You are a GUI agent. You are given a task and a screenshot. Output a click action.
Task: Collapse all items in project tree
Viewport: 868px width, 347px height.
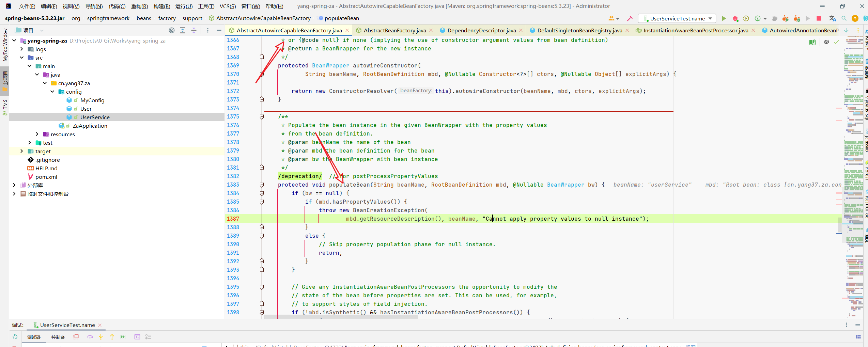click(x=194, y=30)
